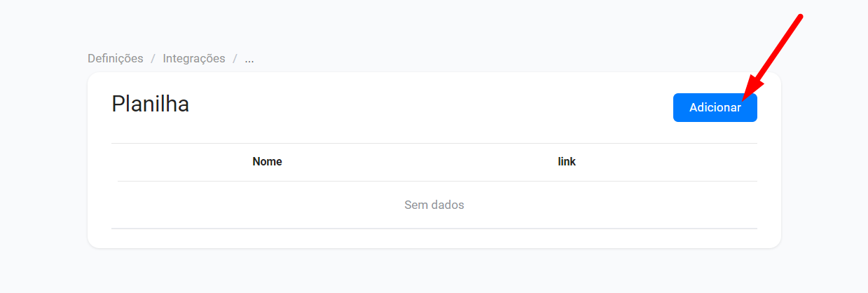Click the slash separator after Definições
The height and width of the screenshot is (293, 868).
153,59
